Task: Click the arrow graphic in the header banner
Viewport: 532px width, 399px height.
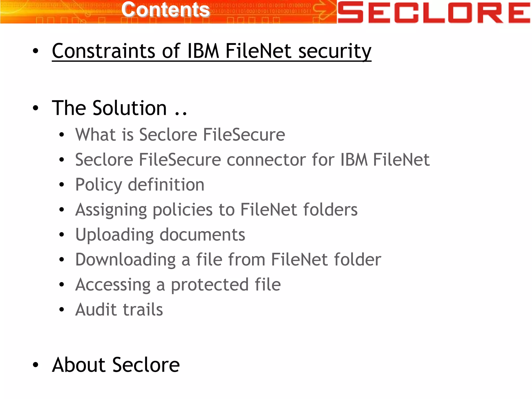Action: 324,10
